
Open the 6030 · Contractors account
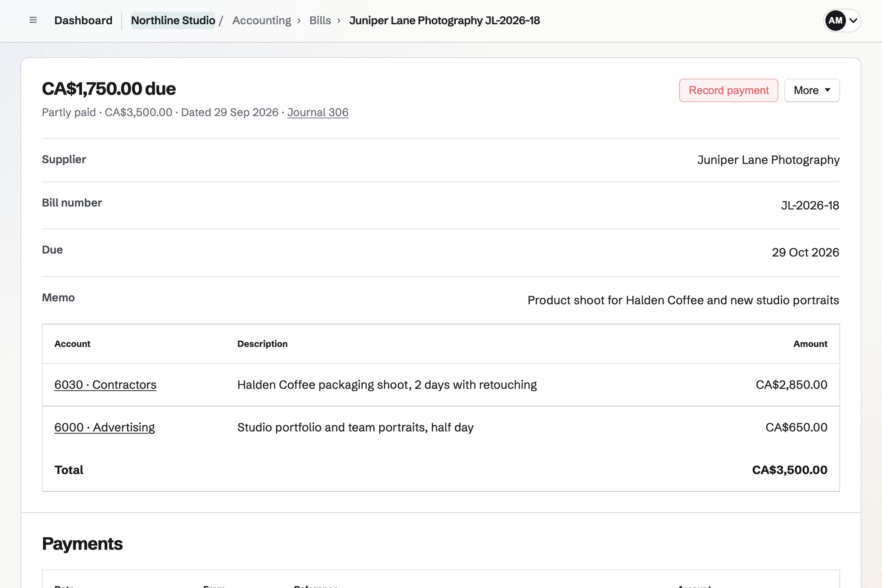105,385
